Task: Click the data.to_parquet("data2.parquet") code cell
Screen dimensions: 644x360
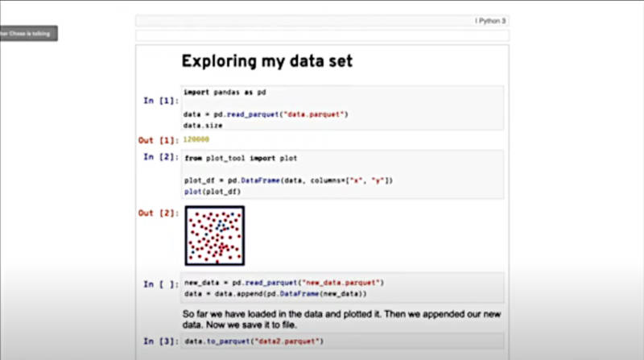Action: click(x=342, y=341)
